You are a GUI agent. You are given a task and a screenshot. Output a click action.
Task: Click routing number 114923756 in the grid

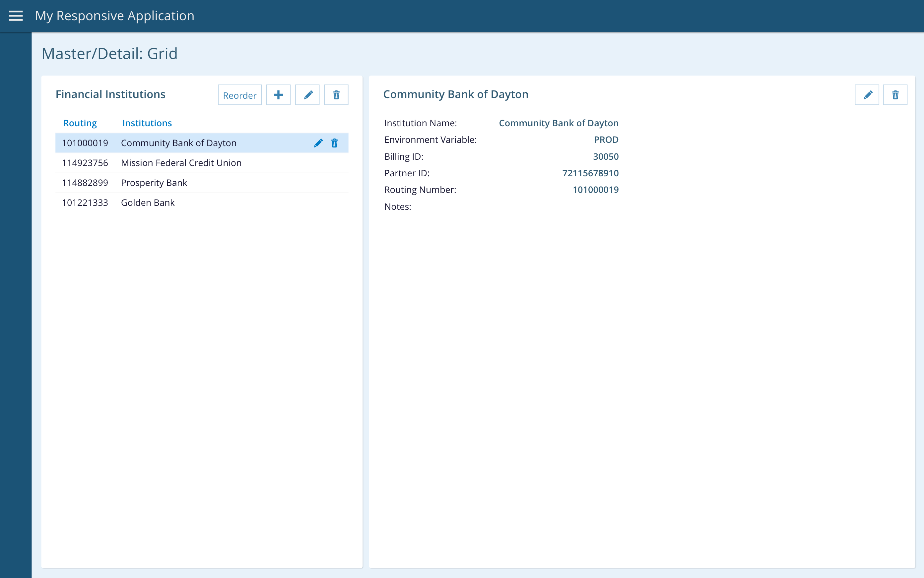[x=85, y=163]
